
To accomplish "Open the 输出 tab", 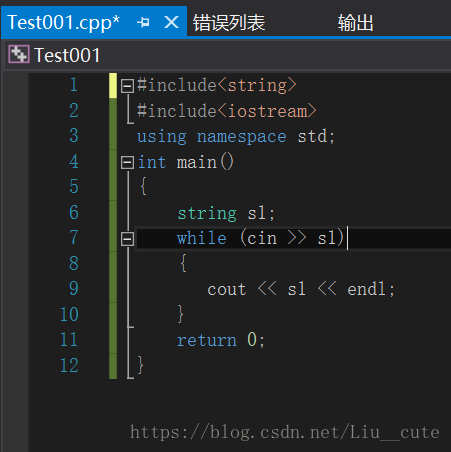I will (x=355, y=23).
